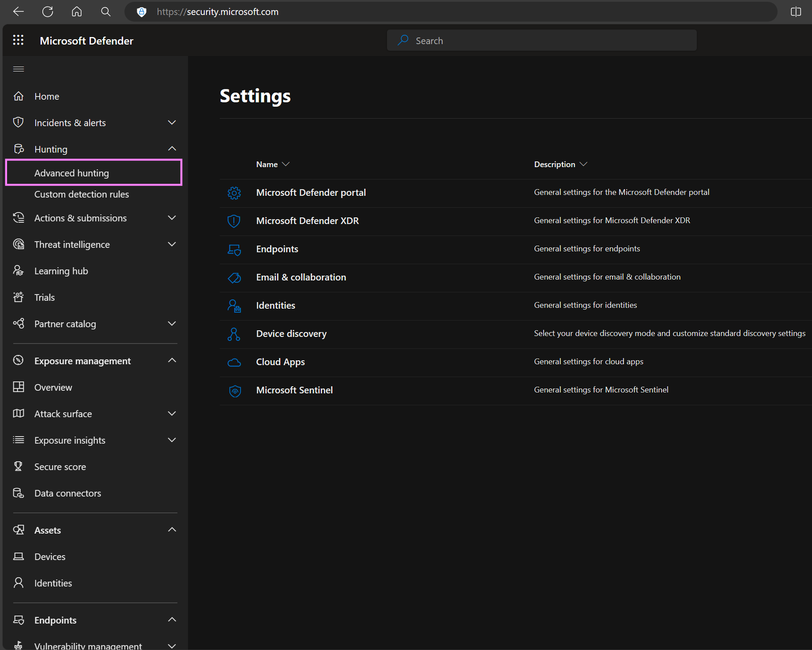Collapse the navigation hamburger menu
The height and width of the screenshot is (650, 812).
click(x=19, y=69)
